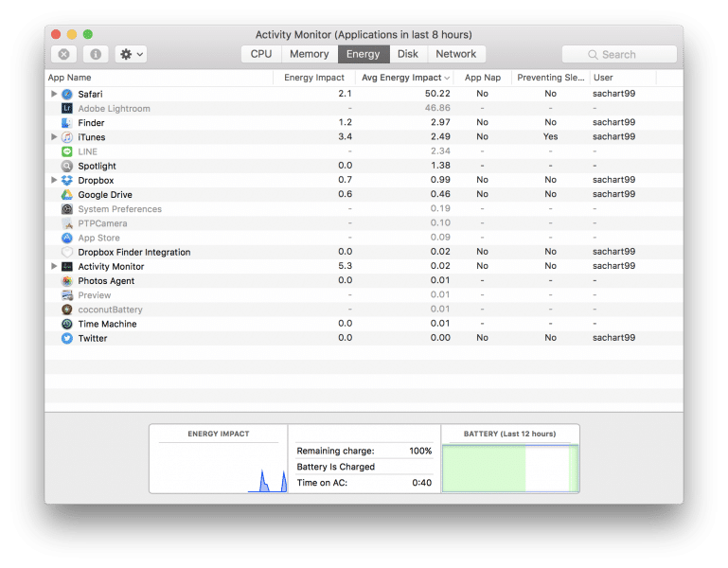The image size is (728, 568).
Task: Open the Network tab
Action: tap(456, 54)
